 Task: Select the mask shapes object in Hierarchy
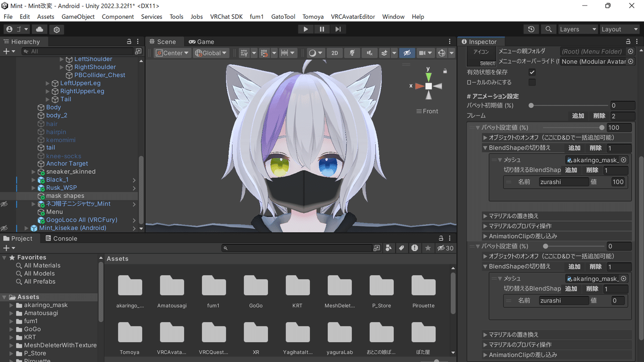[65, 196]
